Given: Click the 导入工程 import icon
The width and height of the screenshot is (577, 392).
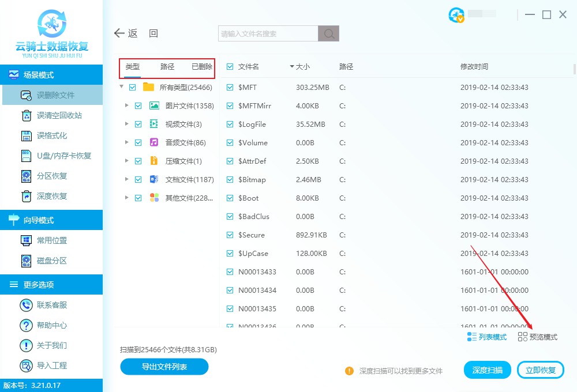Looking at the screenshot, I should click(26, 365).
